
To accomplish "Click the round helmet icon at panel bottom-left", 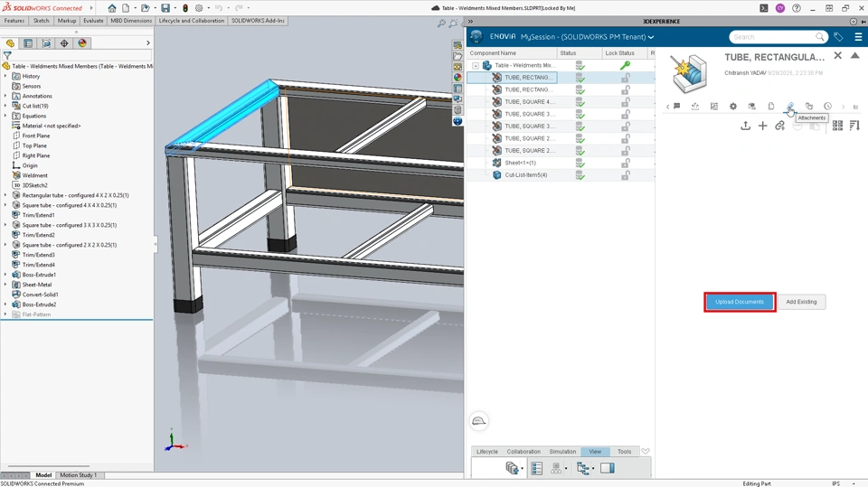I will [479, 421].
